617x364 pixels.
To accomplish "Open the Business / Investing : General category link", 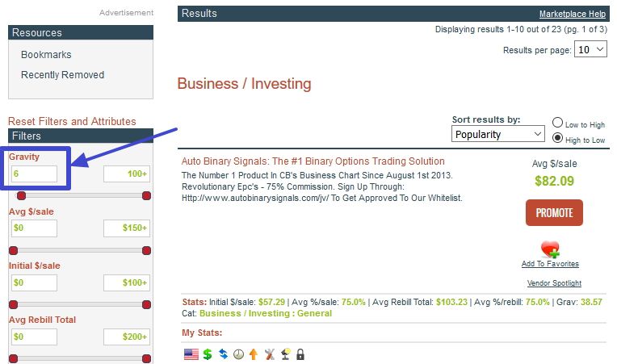I will point(266,313).
